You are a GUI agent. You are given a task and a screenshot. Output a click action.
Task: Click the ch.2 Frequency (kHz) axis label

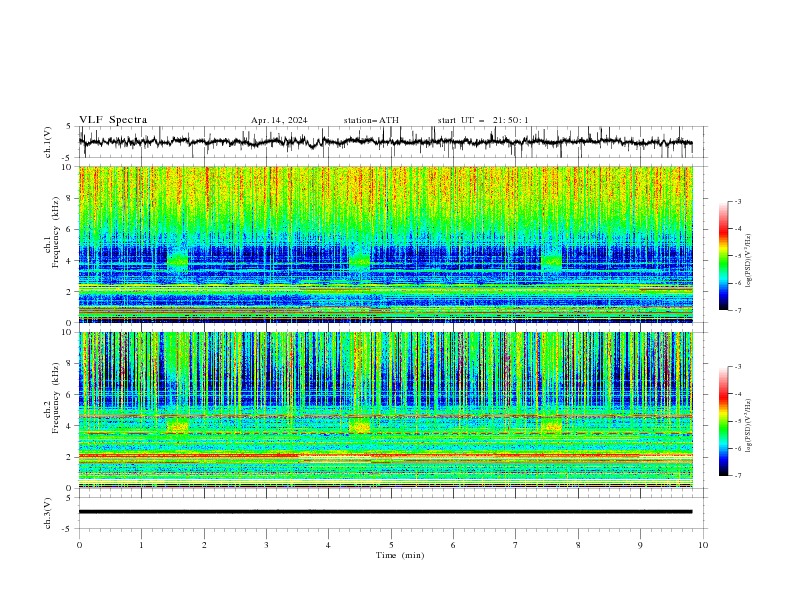pyautogui.click(x=52, y=398)
